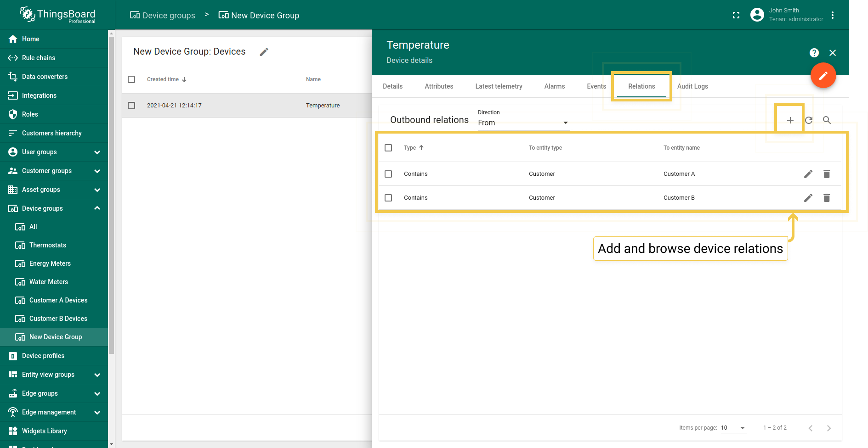
Task: Change items per page dropdown
Action: pos(733,428)
